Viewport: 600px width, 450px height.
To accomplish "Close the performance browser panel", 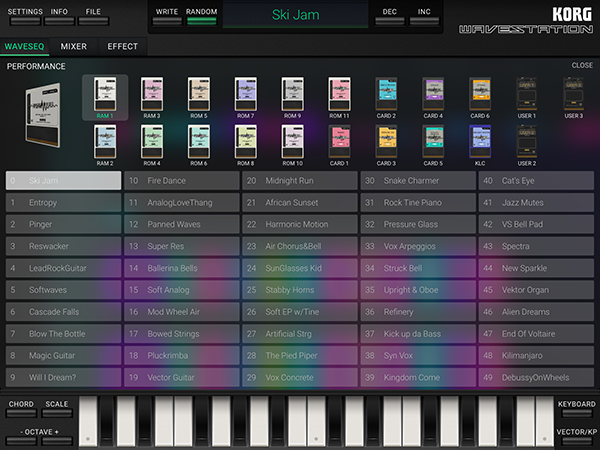I will (x=582, y=65).
